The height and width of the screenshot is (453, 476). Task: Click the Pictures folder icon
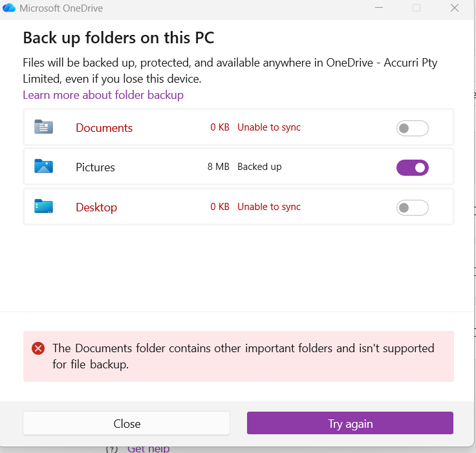[x=43, y=167]
